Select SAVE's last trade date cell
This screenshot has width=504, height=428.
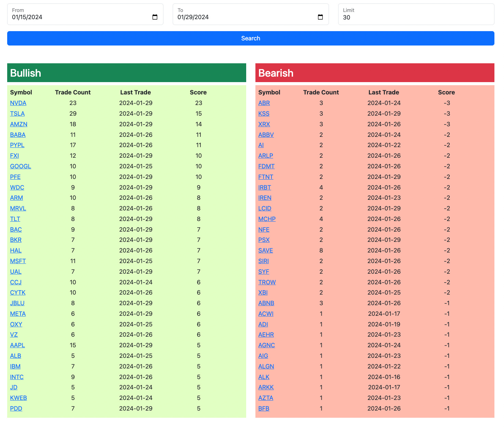[x=384, y=250]
